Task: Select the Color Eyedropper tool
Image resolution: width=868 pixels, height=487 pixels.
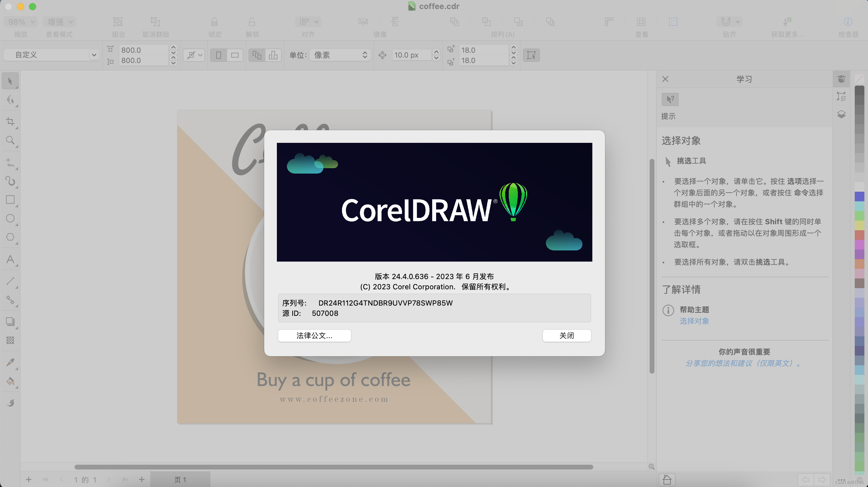Action: pyautogui.click(x=10, y=363)
